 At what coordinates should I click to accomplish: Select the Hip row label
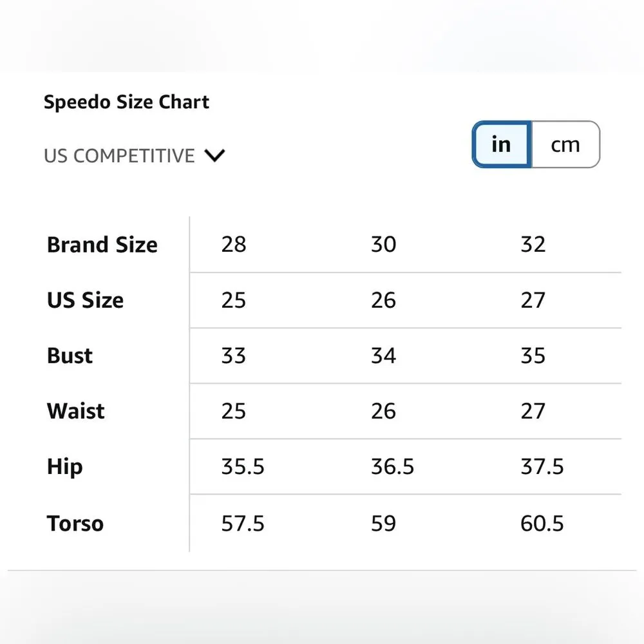[x=64, y=467]
